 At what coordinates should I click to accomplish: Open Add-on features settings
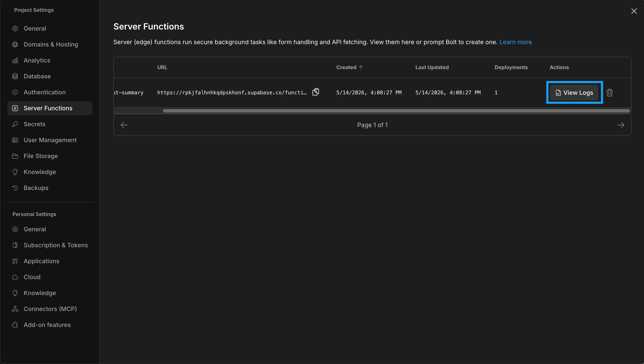50,325
